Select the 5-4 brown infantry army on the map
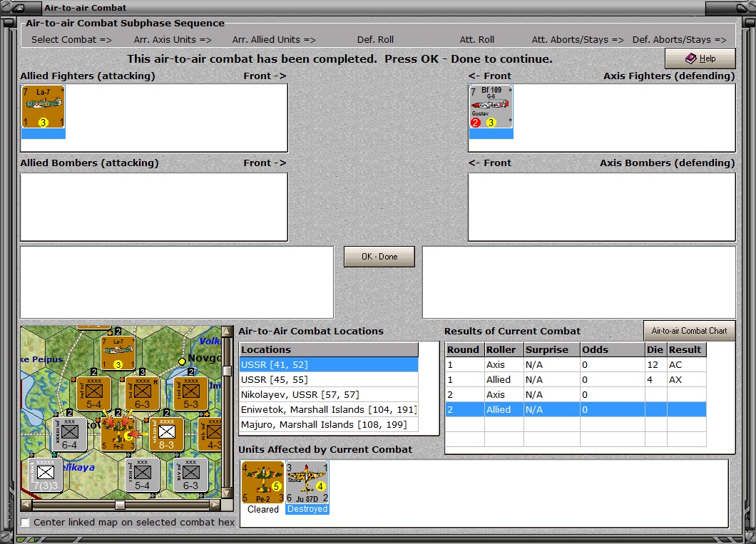The height and width of the screenshot is (544, 756). pyautogui.click(x=94, y=393)
